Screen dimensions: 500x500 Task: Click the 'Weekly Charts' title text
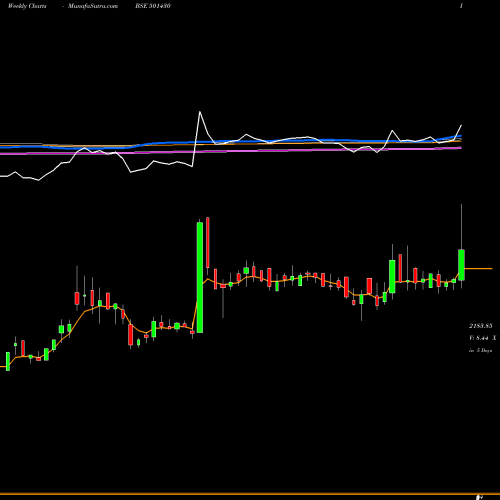[27, 6]
